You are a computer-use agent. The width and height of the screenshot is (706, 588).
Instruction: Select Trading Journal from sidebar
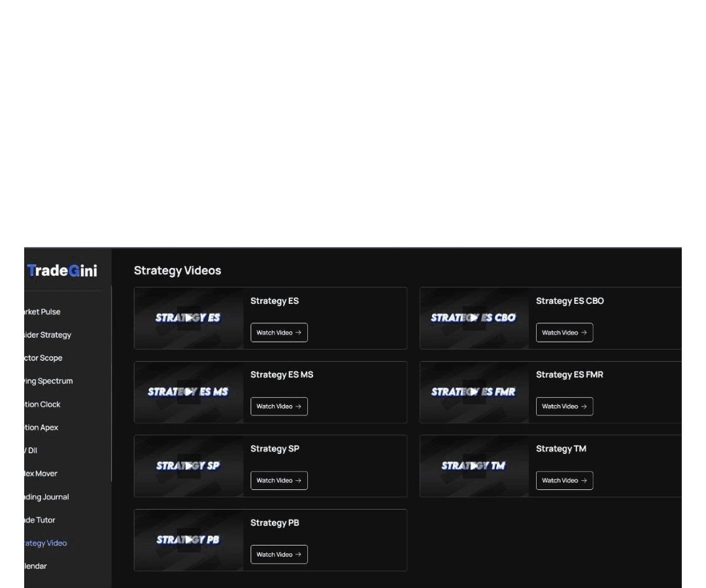(47, 497)
